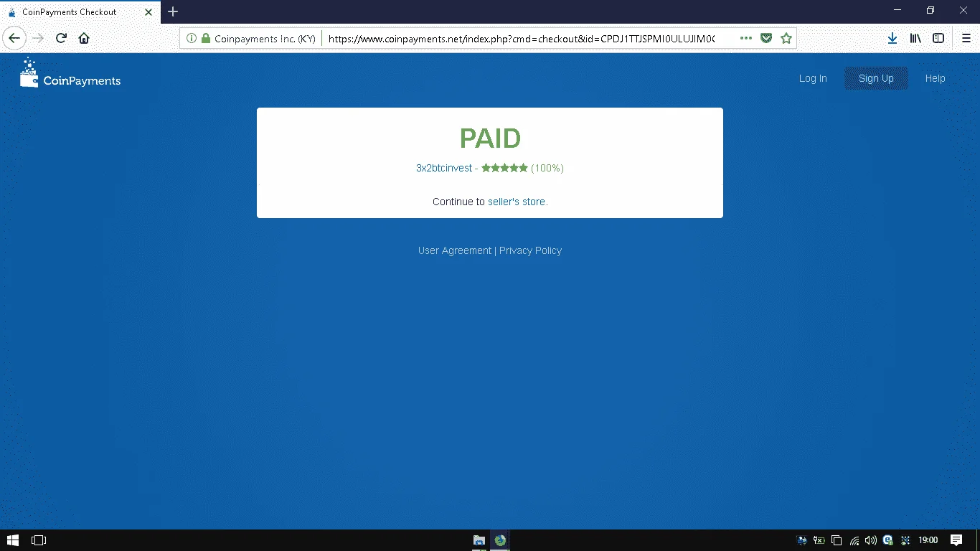980x551 pixels.
Task: Click the seller's five-star rating
Action: [x=504, y=168]
